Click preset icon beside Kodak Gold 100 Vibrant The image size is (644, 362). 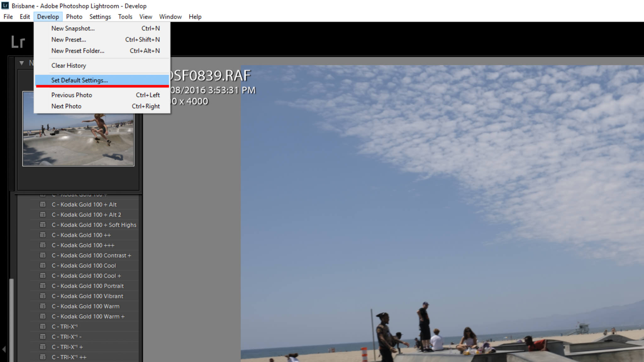click(43, 296)
